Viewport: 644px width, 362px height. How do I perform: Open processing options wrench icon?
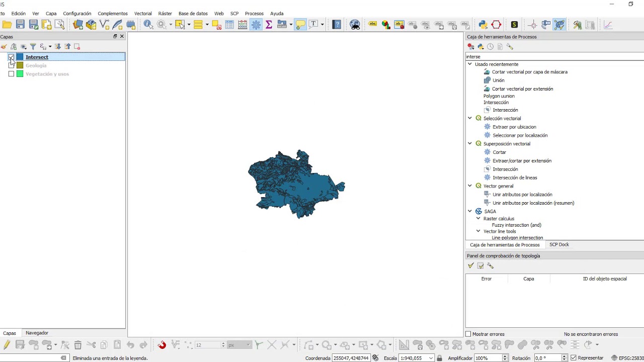click(x=510, y=46)
